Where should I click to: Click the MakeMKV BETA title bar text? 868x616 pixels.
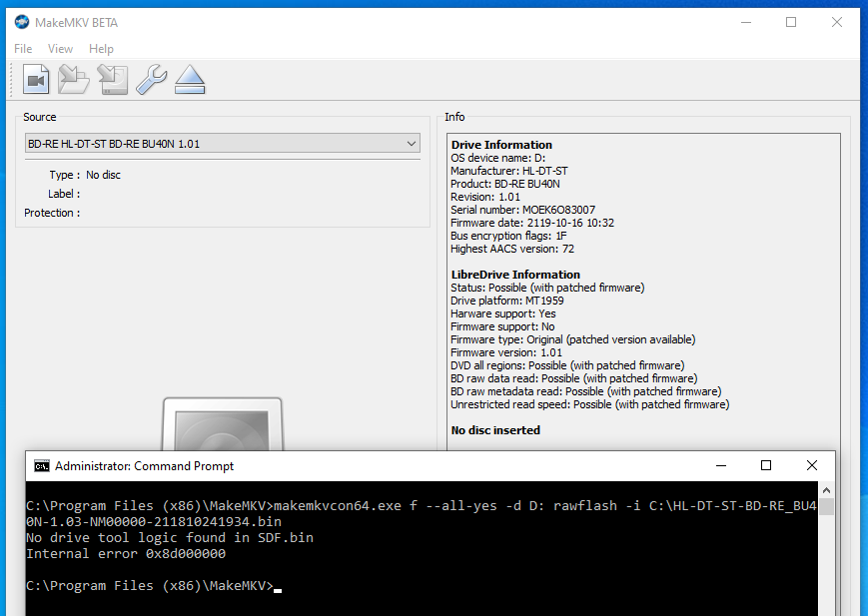[x=76, y=23]
